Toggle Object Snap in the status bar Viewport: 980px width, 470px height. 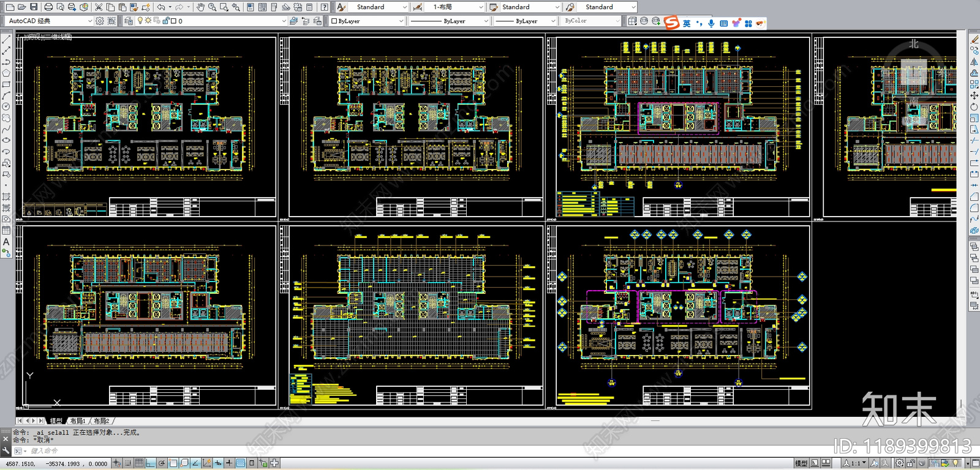tap(173, 463)
